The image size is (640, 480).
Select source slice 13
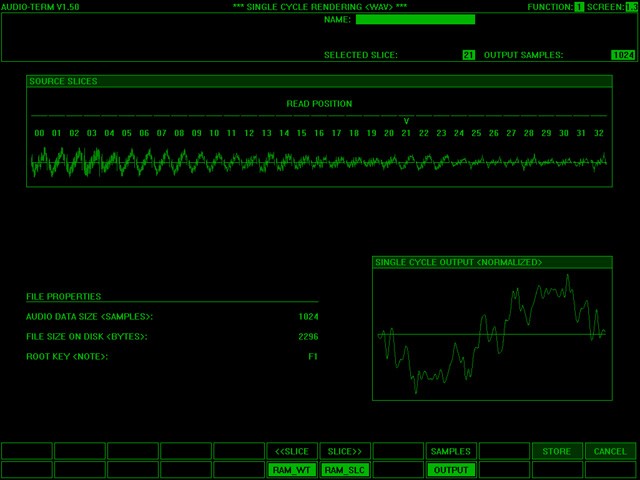(x=267, y=133)
